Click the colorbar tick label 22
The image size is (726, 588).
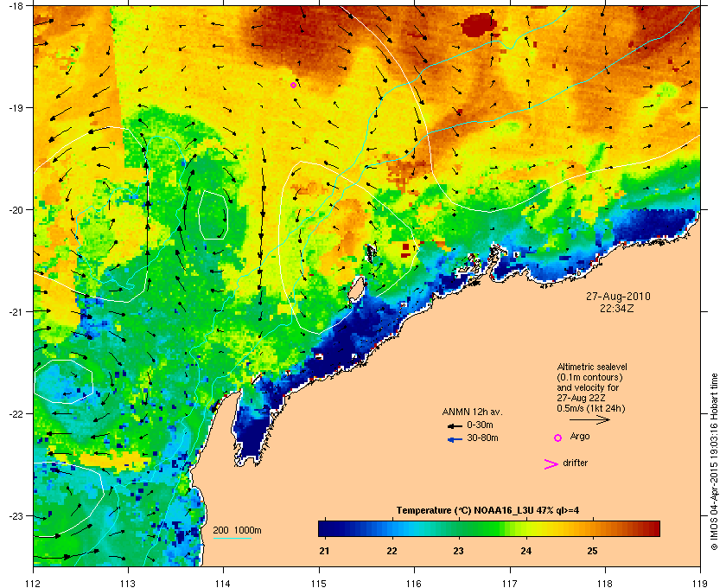point(392,551)
